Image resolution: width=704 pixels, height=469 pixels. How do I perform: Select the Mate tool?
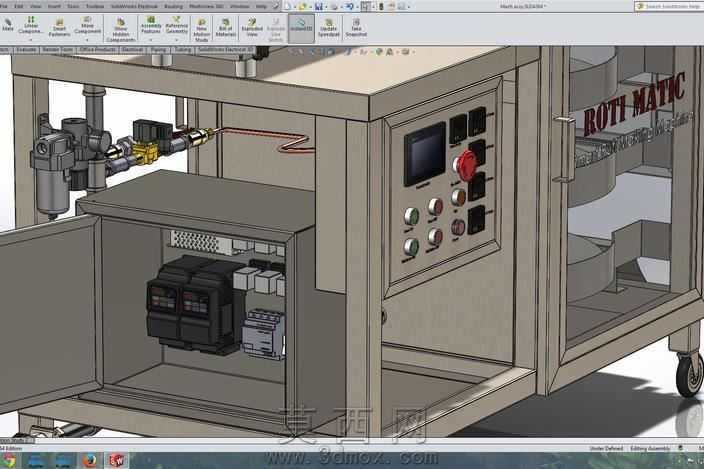click(x=8, y=26)
